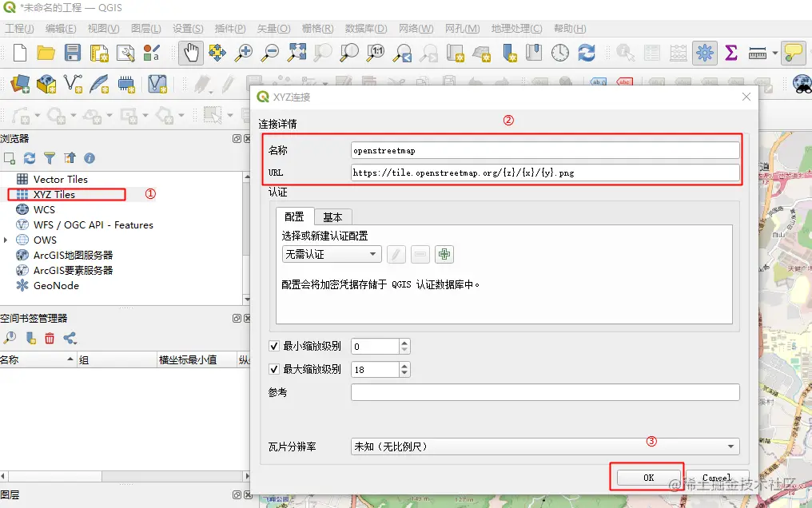Select Vector Tiles in Browser tree
812x508 pixels.
[x=61, y=180]
